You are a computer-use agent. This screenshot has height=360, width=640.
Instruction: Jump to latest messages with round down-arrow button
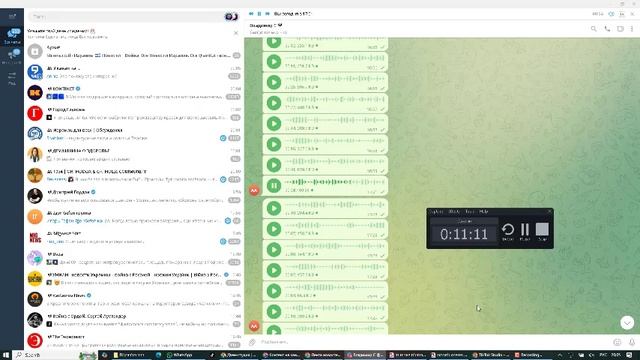(x=627, y=323)
